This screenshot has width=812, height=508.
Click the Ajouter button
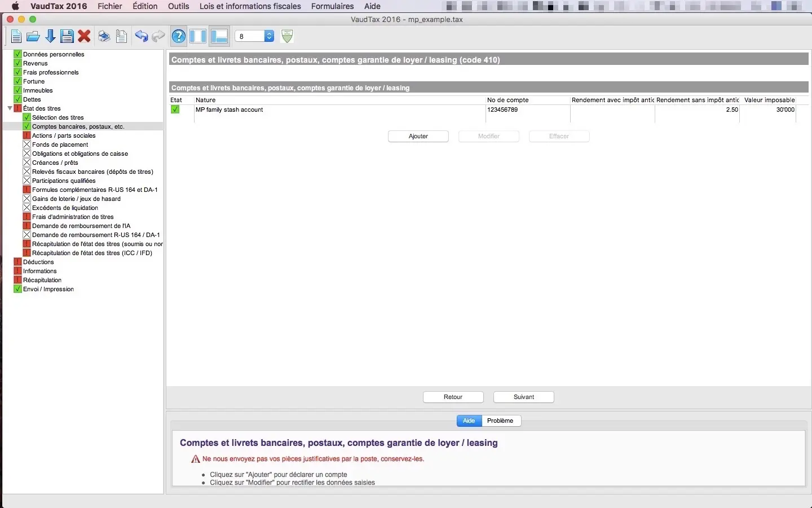click(418, 136)
